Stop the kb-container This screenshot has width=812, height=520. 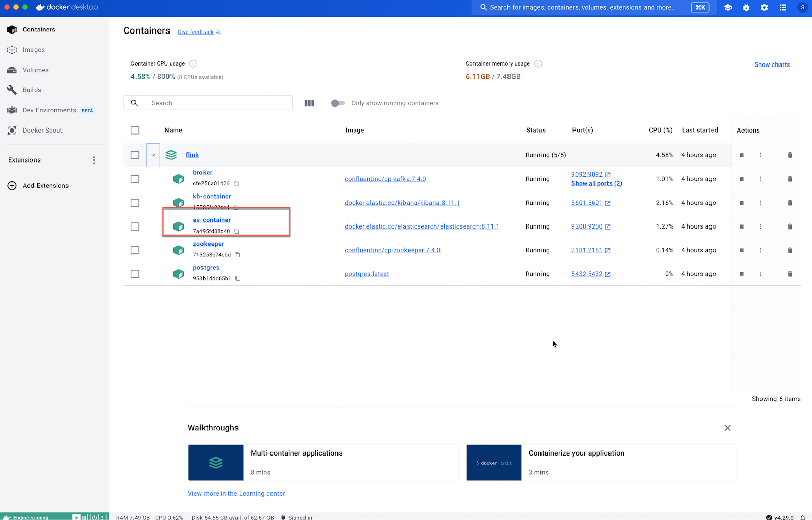click(742, 203)
